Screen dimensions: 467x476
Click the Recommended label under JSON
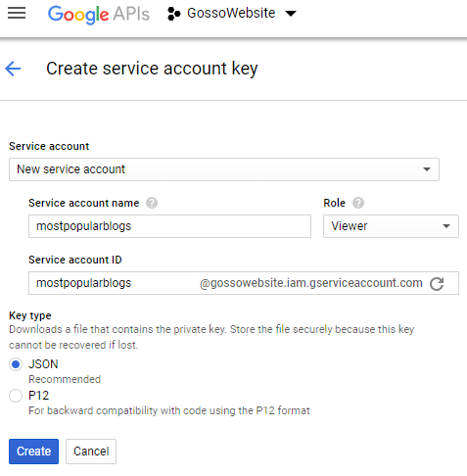tap(65, 379)
